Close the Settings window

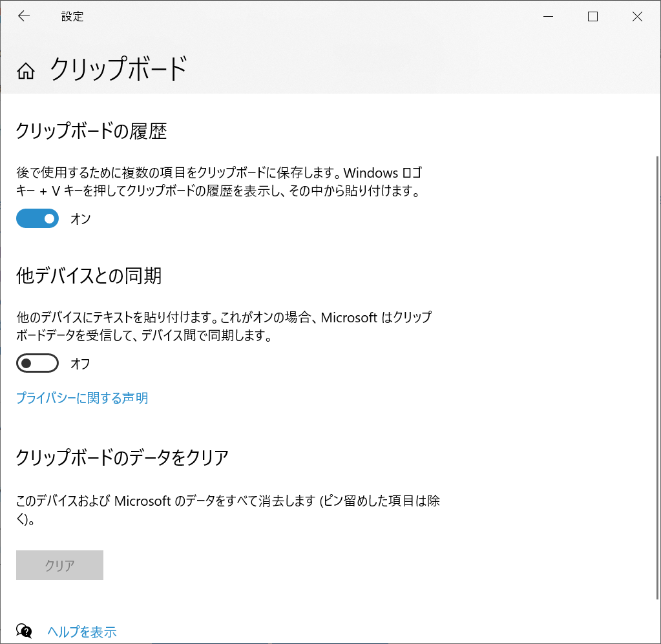(x=637, y=16)
